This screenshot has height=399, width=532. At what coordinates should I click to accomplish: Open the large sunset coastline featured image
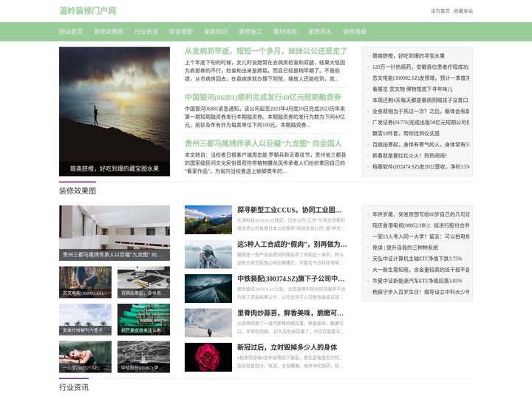pos(115,112)
